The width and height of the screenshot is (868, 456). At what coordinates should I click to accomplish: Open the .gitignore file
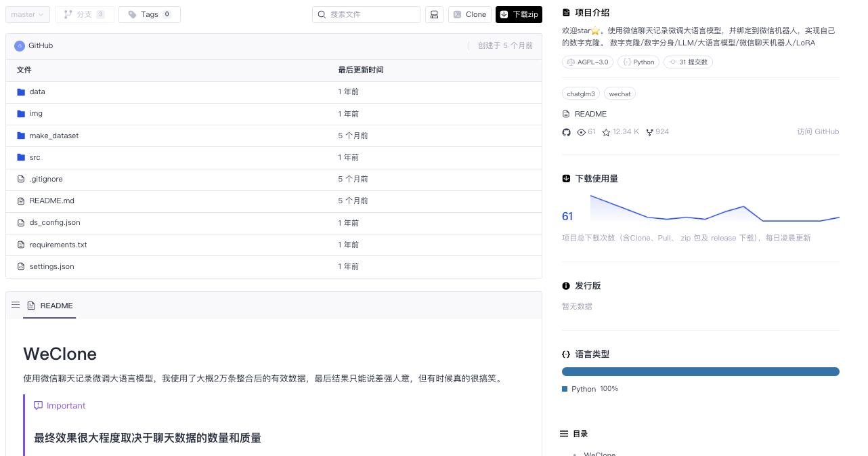tap(46, 179)
